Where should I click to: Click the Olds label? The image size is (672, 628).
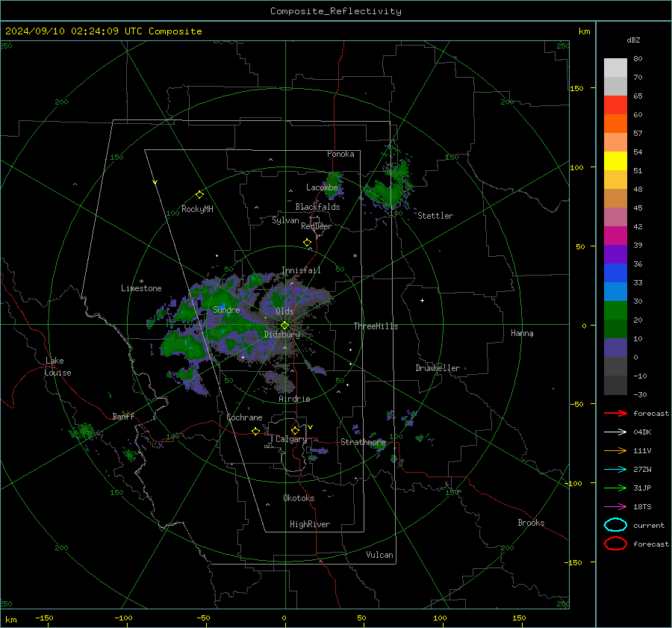(284, 311)
